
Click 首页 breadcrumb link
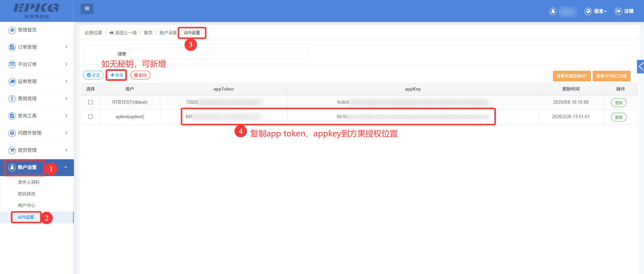tap(148, 33)
